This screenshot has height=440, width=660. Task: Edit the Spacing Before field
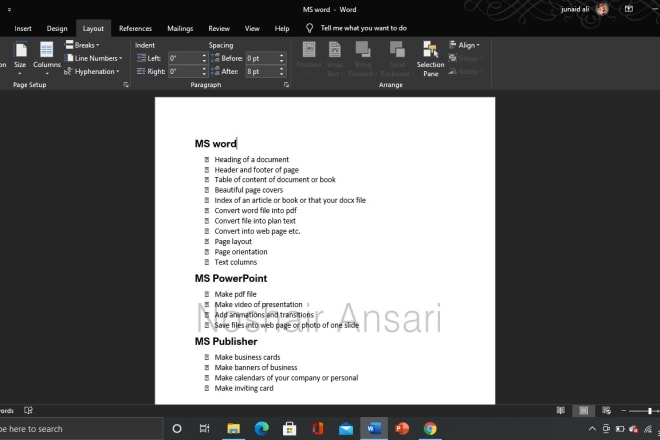tap(262, 58)
